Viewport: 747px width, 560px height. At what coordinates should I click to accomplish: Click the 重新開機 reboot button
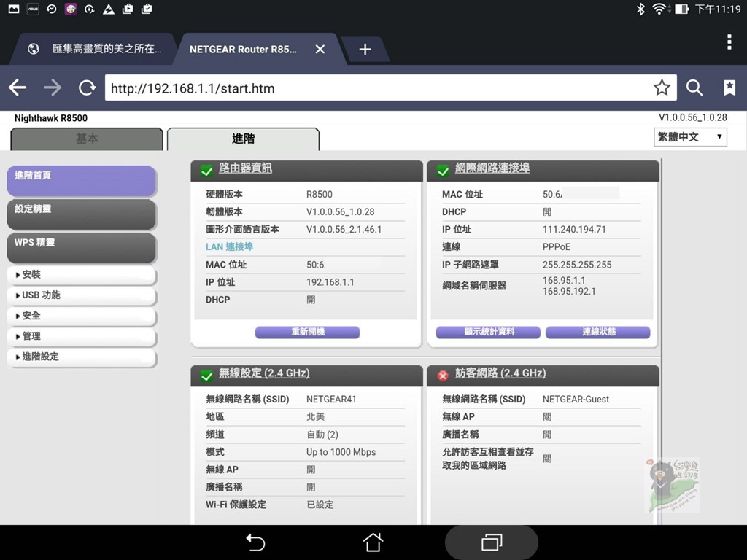307,332
